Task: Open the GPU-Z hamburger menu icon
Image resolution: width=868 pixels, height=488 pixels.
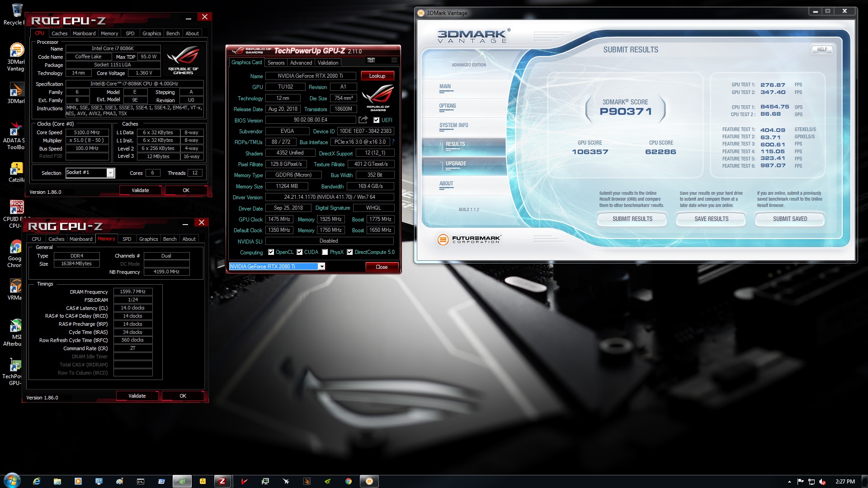Action: coord(394,60)
